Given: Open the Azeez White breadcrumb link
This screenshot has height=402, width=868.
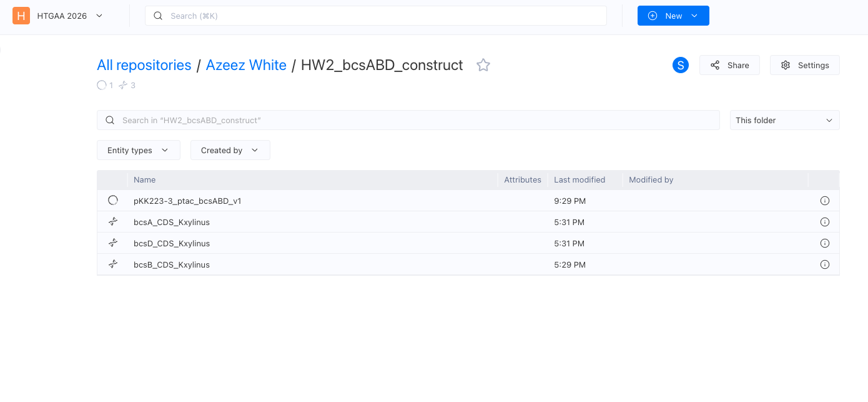Looking at the screenshot, I should tap(246, 65).
